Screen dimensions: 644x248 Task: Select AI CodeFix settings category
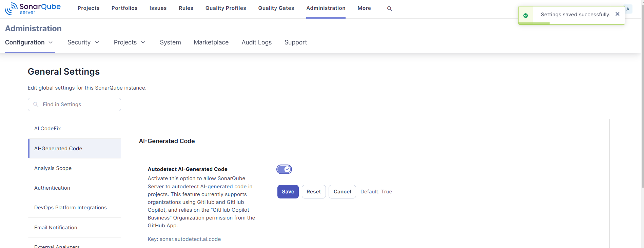(x=74, y=129)
